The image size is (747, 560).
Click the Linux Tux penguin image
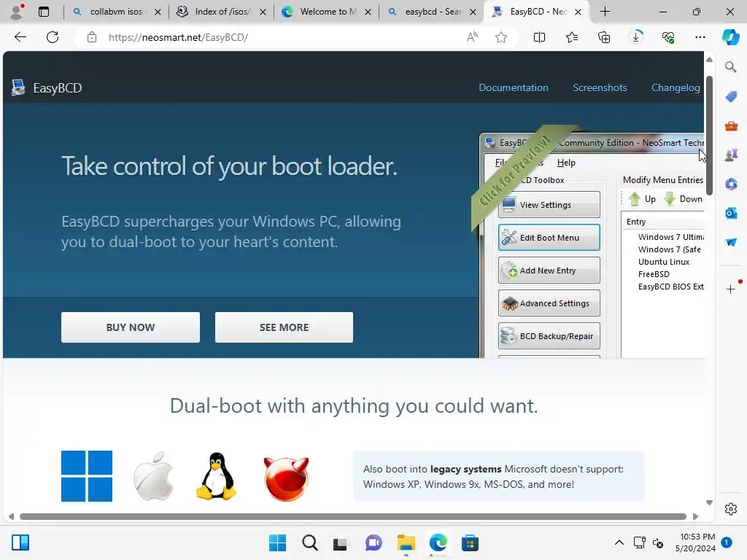217,476
